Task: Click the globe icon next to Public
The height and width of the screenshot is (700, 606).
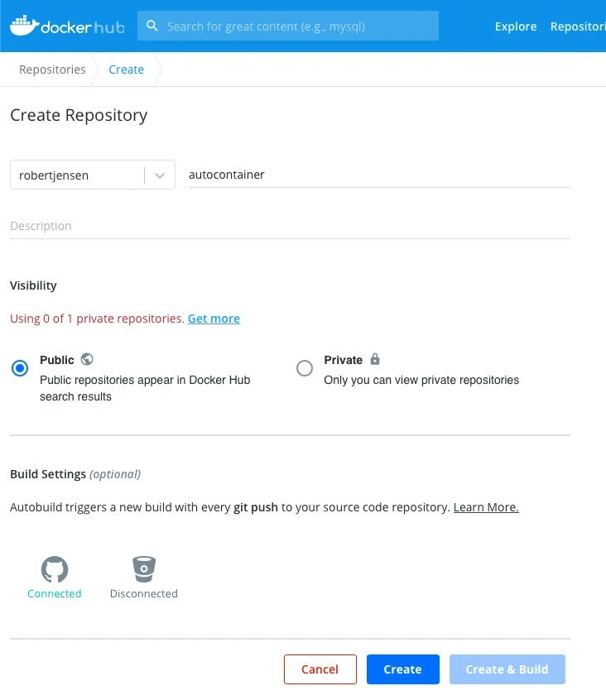Action: click(x=87, y=359)
